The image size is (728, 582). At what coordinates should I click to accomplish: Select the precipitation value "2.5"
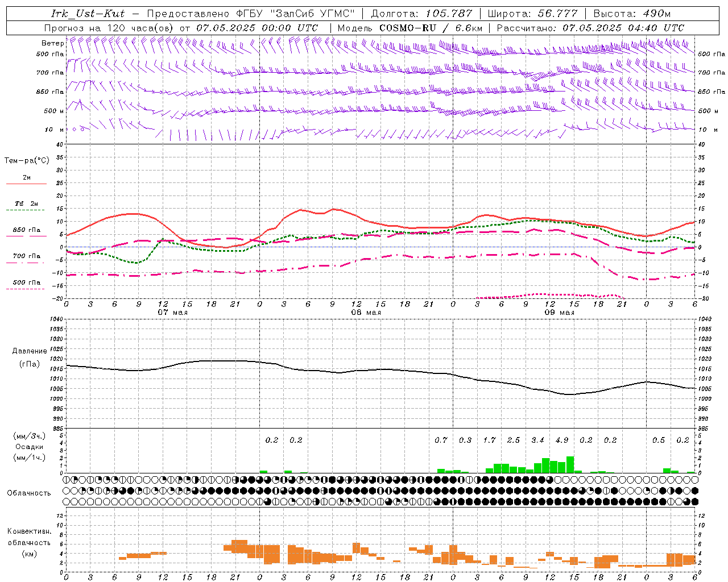tap(514, 440)
